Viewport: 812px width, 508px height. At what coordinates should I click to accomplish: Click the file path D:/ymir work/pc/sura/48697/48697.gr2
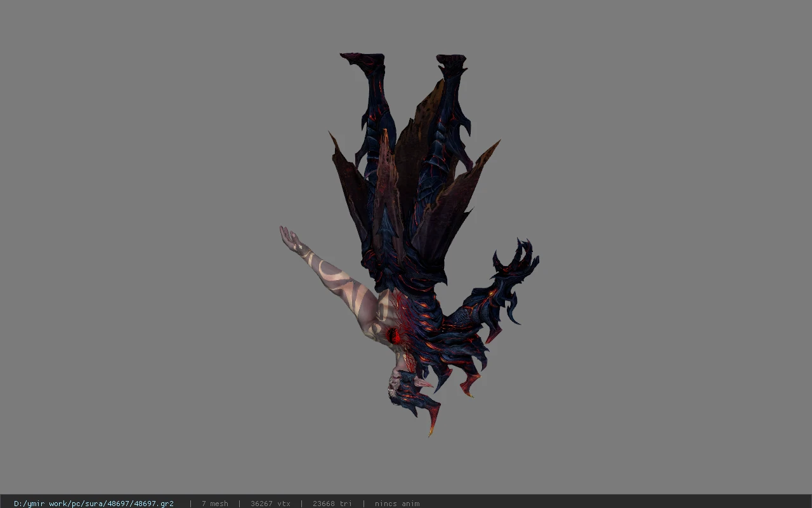94,504
